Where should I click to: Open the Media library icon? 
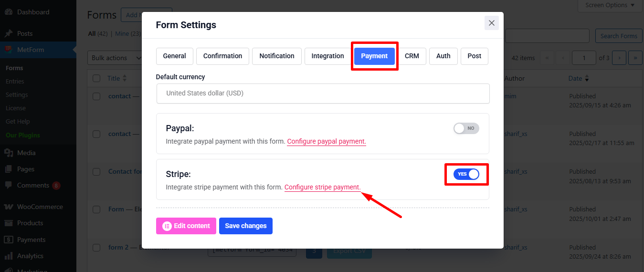tap(9, 153)
